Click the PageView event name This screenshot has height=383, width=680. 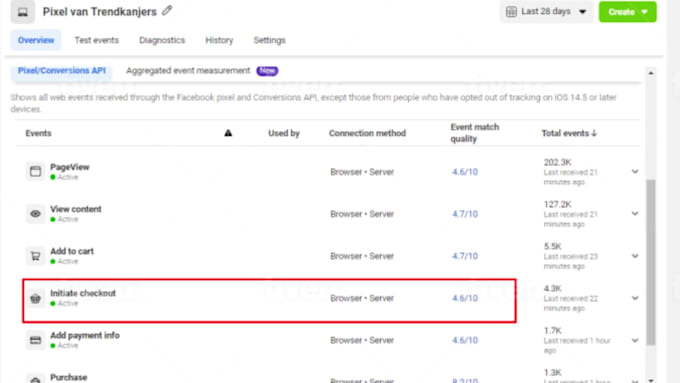70,167
